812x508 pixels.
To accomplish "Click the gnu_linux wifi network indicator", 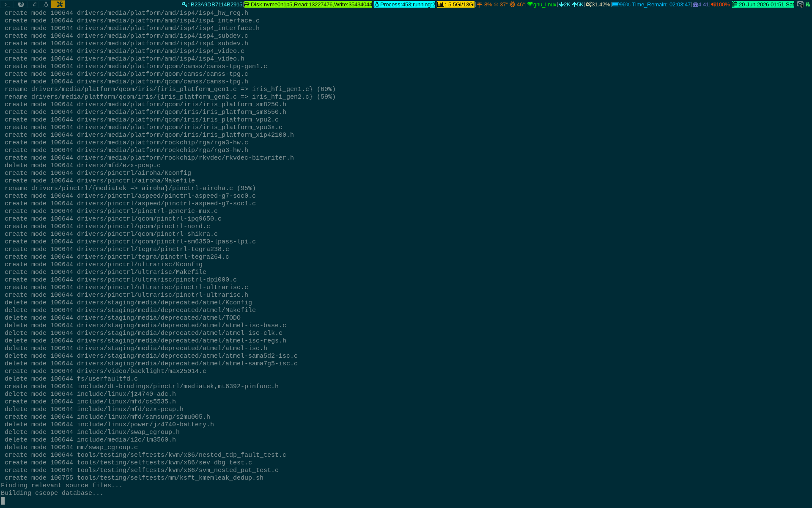I will (x=542, y=4).
